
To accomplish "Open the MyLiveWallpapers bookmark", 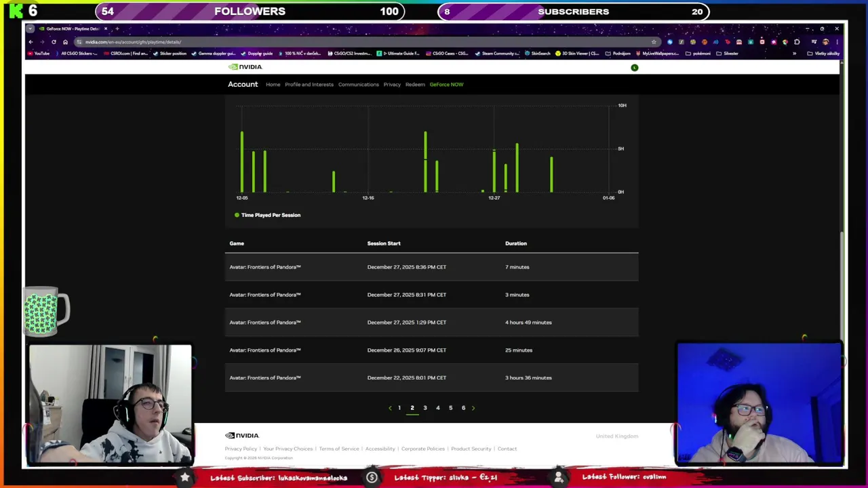I will coord(656,54).
